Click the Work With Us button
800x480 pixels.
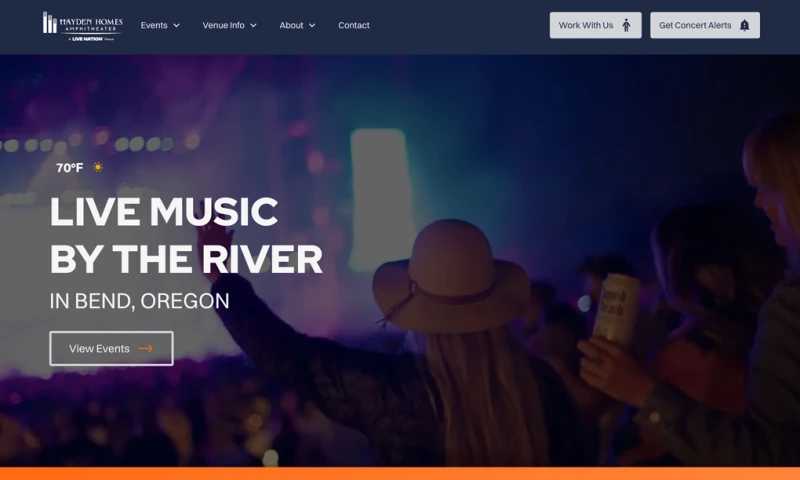click(x=595, y=25)
